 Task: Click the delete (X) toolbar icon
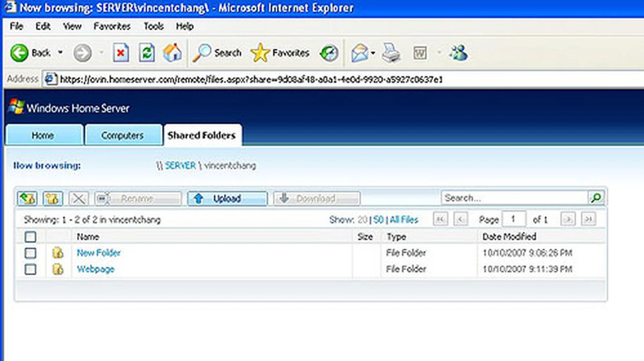(78, 198)
